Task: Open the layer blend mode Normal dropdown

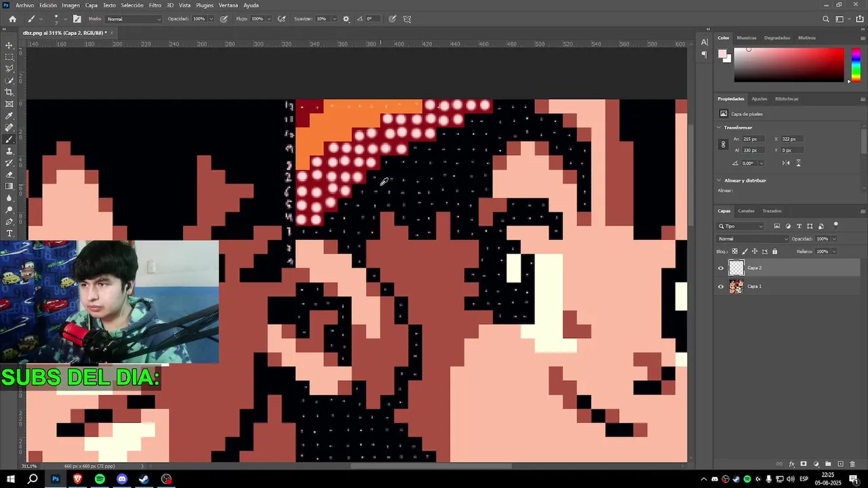Action: click(753, 239)
